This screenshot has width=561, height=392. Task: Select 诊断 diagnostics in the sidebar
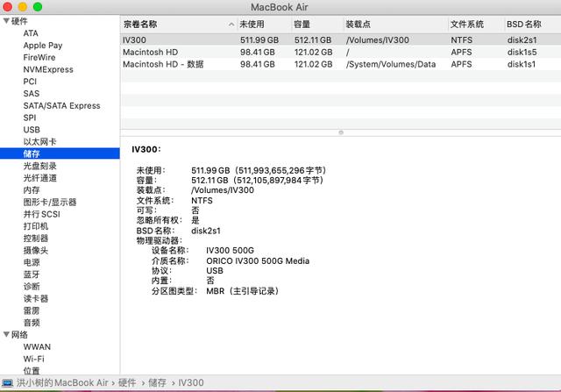[x=32, y=287]
